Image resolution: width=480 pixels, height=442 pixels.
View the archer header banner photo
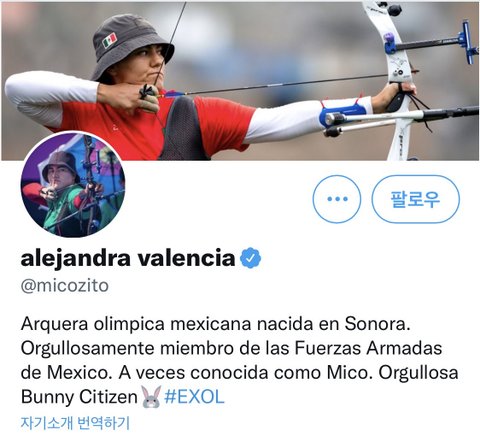(240, 81)
